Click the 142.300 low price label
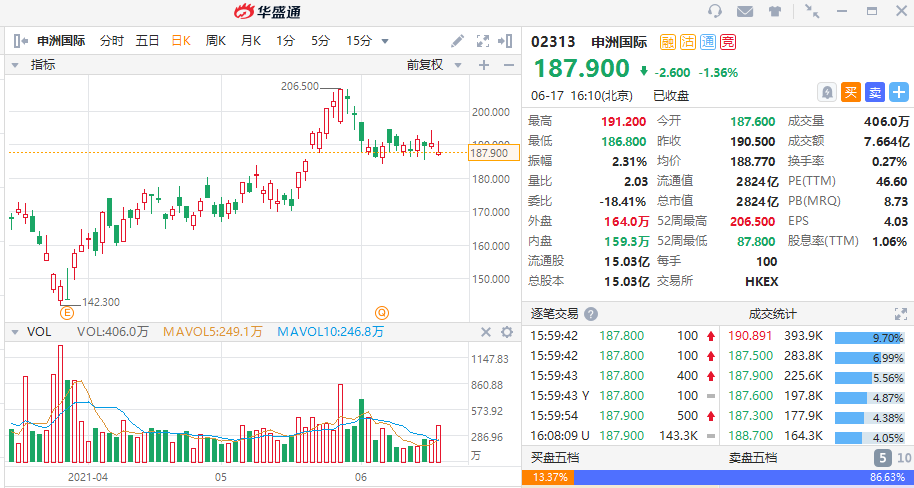Viewport: 914px width, 488px height. pos(101,302)
